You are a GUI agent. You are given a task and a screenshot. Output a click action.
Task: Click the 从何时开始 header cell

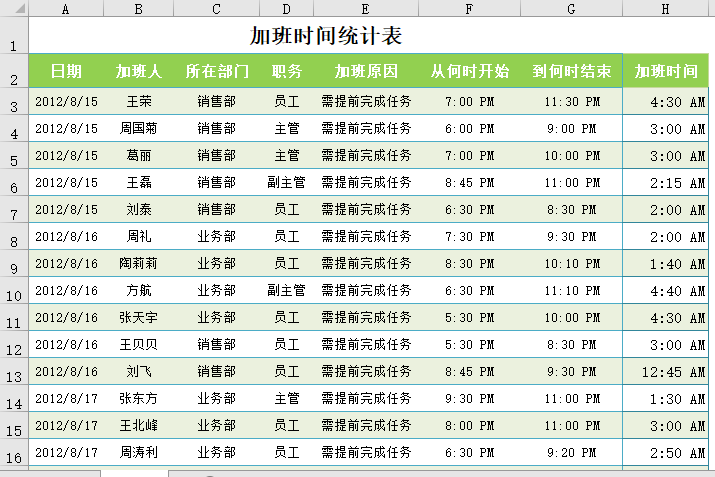tap(470, 72)
